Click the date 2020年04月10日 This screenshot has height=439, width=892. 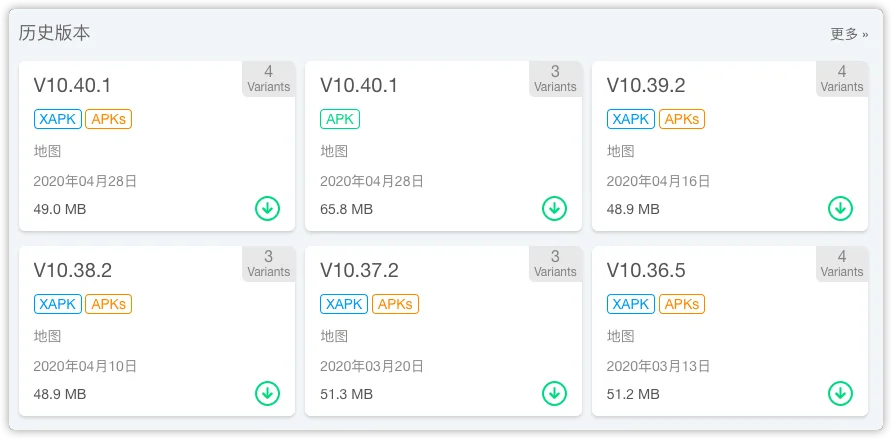85,366
